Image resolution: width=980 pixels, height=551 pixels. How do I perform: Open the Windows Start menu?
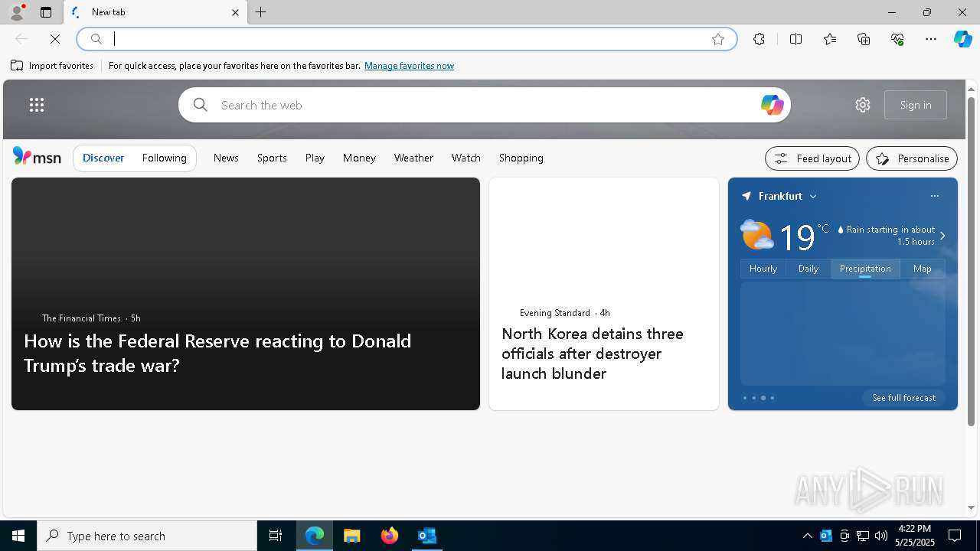point(18,536)
